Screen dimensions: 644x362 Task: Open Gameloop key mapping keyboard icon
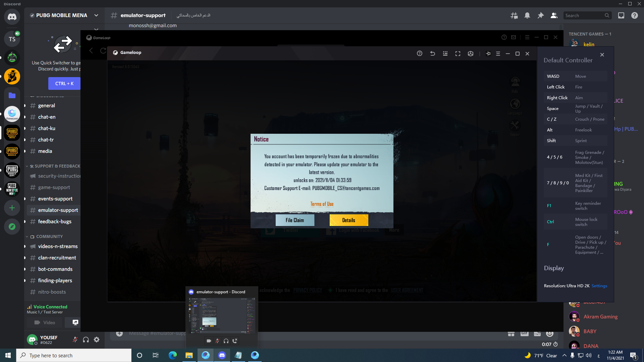tap(445, 54)
